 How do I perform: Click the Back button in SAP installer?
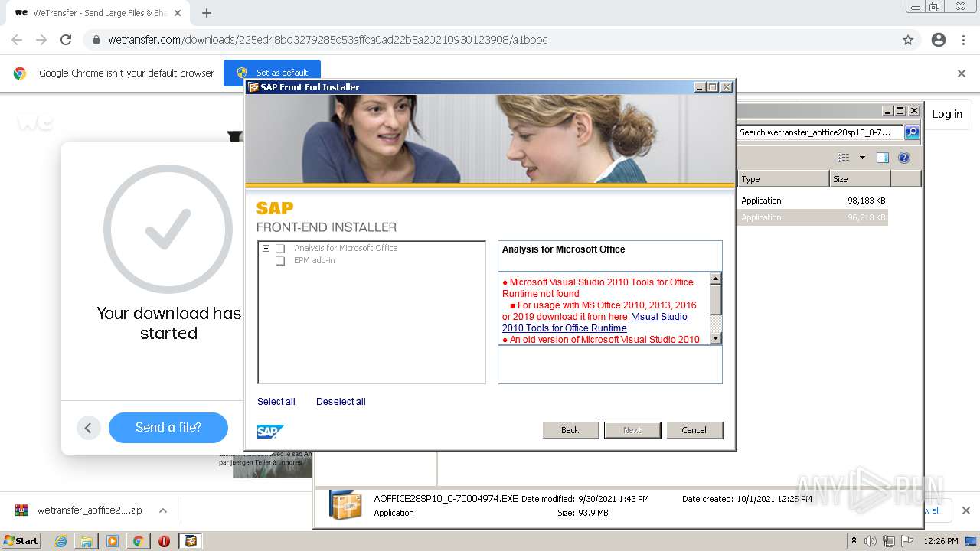(x=570, y=430)
